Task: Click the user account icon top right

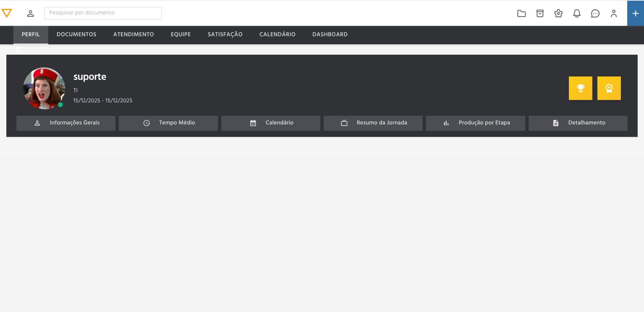Action: [614, 13]
